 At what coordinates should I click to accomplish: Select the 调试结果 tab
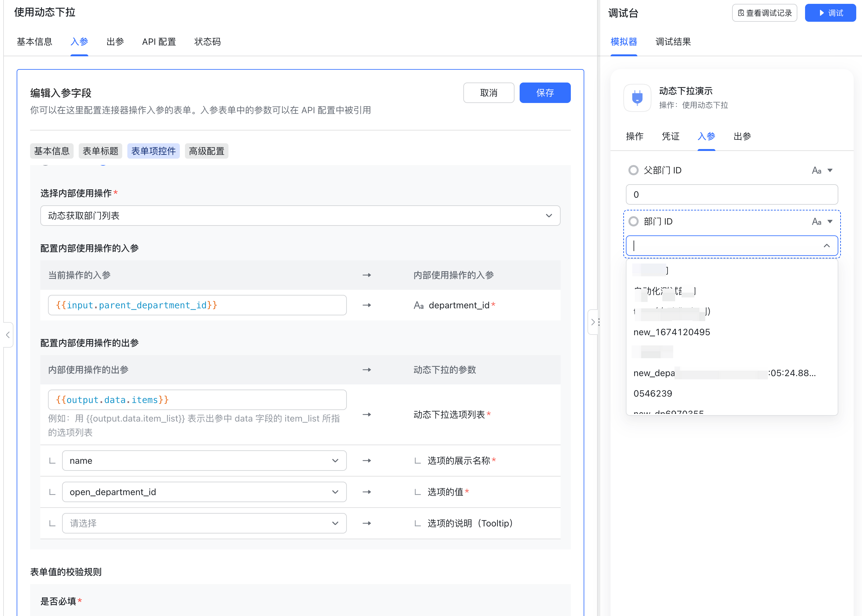(673, 42)
